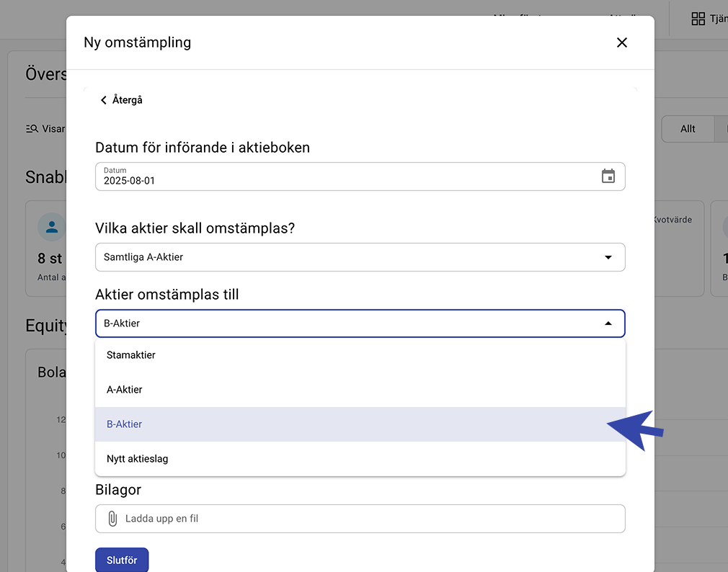Click the Datum input field
The height and width of the screenshot is (572, 728).
point(360,176)
